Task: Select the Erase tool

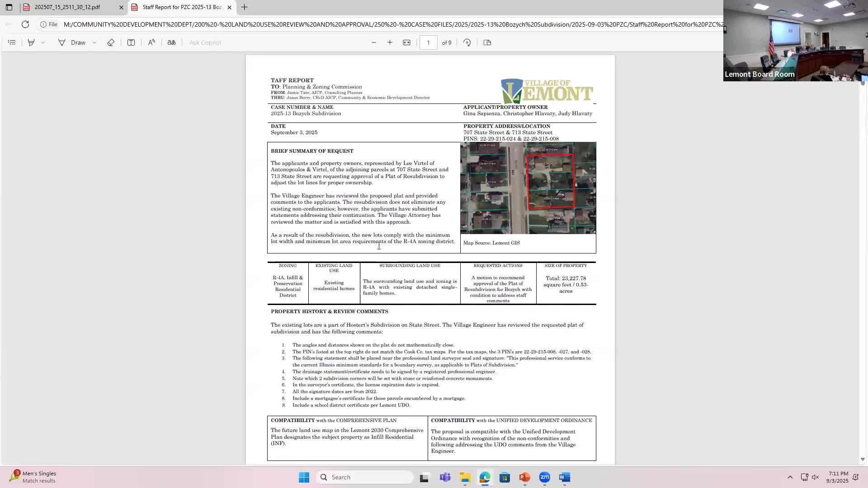Action: (x=111, y=42)
